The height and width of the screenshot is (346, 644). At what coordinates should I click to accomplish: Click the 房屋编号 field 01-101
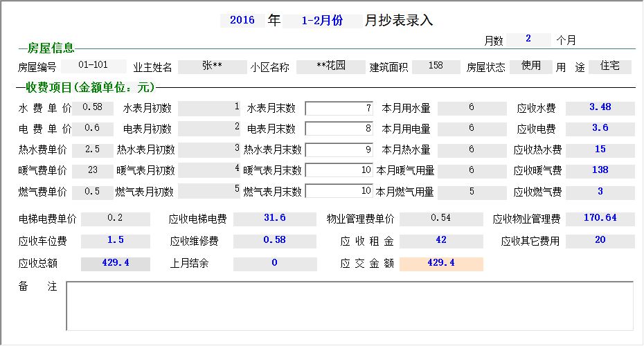pyautogui.click(x=93, y=66)
